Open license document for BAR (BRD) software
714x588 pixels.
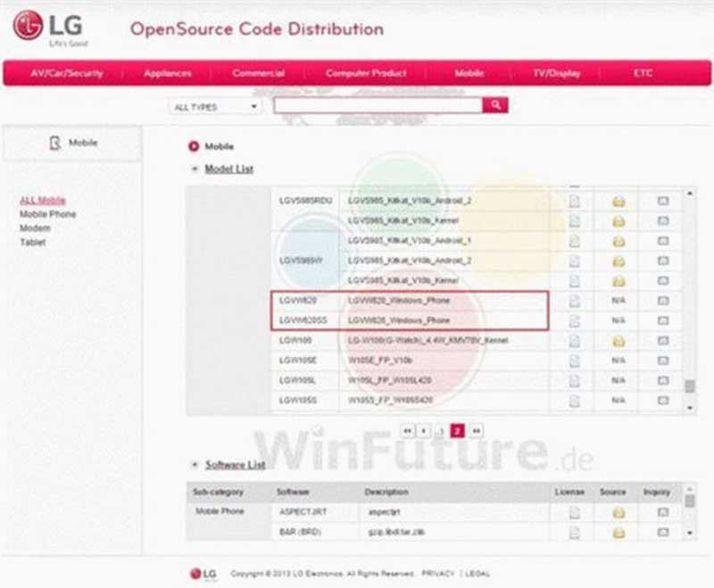[574, 532]
